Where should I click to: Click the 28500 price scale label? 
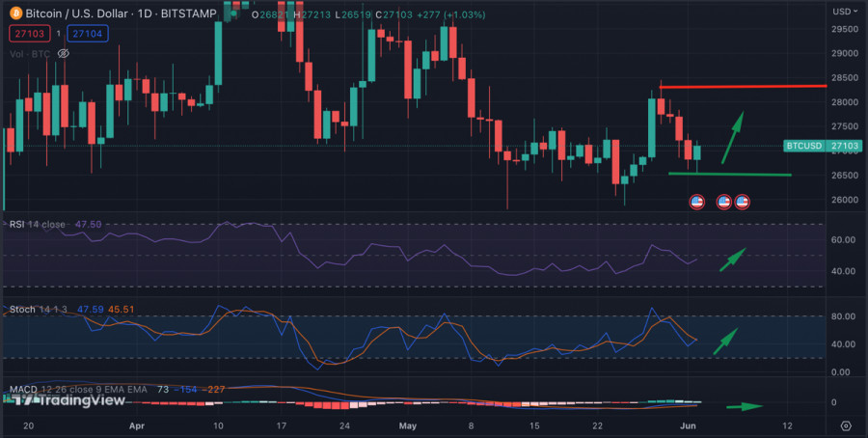tap(845, 78)
